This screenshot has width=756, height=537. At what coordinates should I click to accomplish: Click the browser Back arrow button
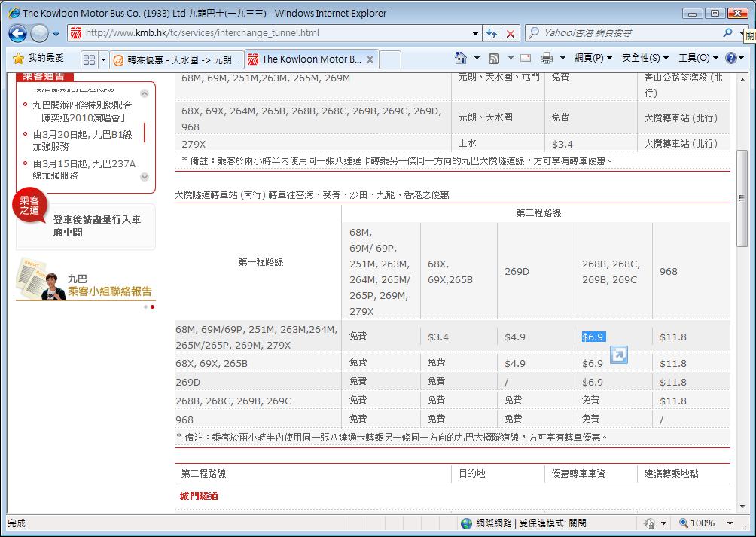tap(18, 33)
